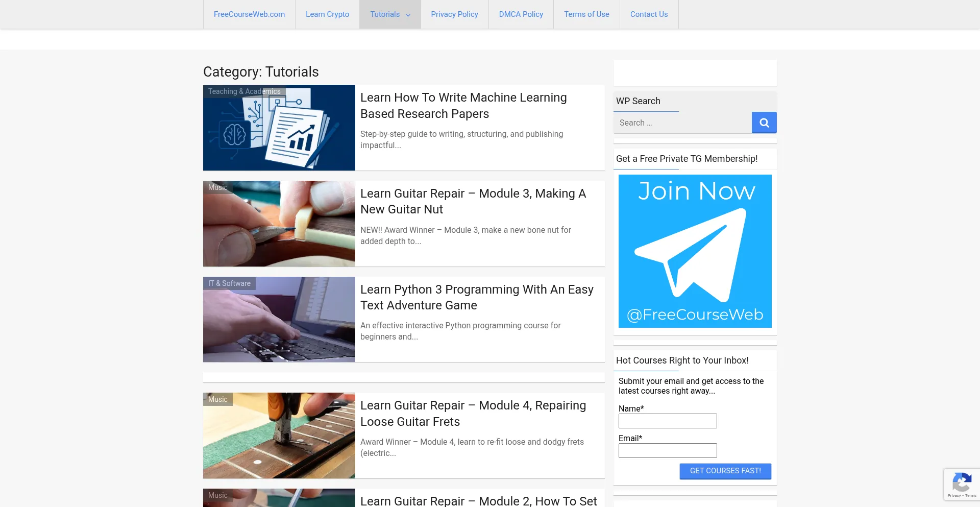Focus the Name input field
The height and width of the screenshot is (507, 980).
668,421
